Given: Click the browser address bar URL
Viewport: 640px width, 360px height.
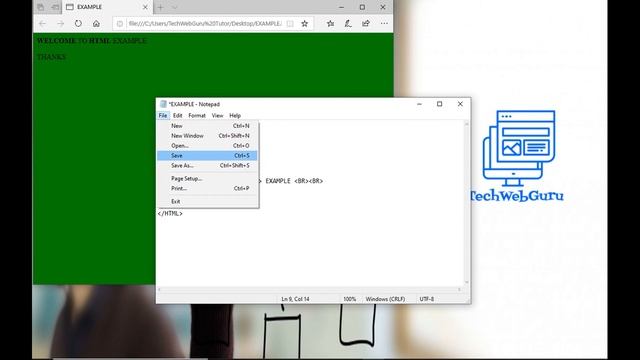Looking at the screenshot, I should [205, 24].
